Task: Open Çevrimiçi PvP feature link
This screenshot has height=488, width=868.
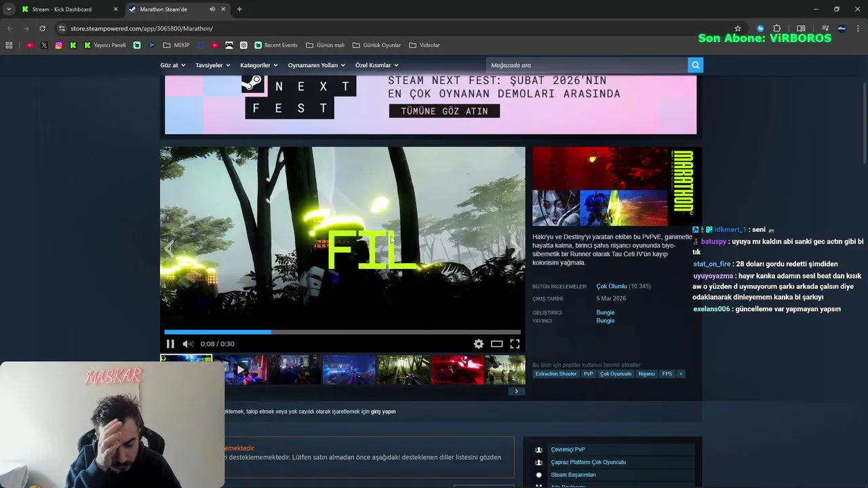Action: pos(568,449)
